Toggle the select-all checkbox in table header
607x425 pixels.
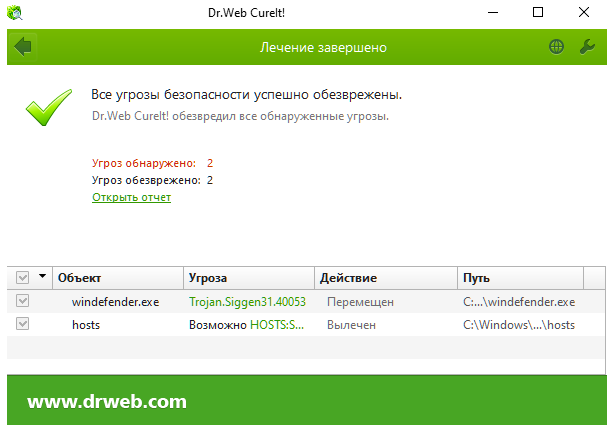22,277
